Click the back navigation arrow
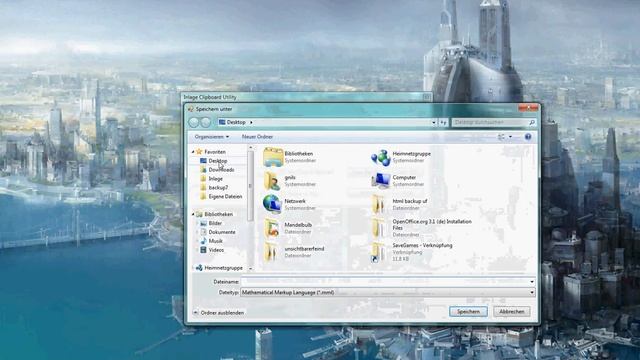Screen dimensions: 640x360 (194, 122)
